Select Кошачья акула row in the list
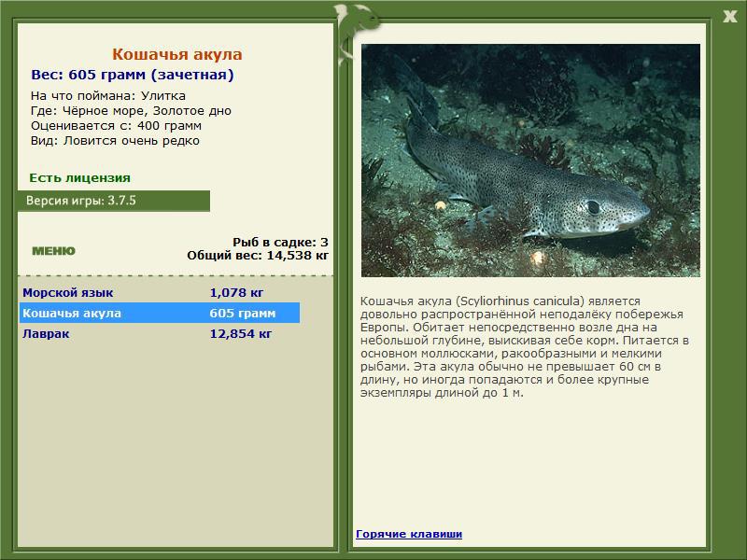Image resolution: width=747 pixels, height=560 pixels. tap(160, 313)
